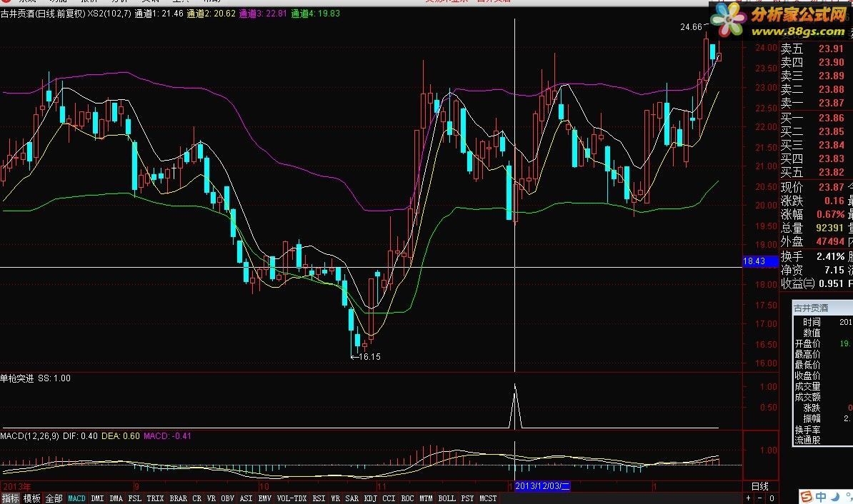Zoom in with the plus button
The image size is (853, 504).
tap(749, 498)
